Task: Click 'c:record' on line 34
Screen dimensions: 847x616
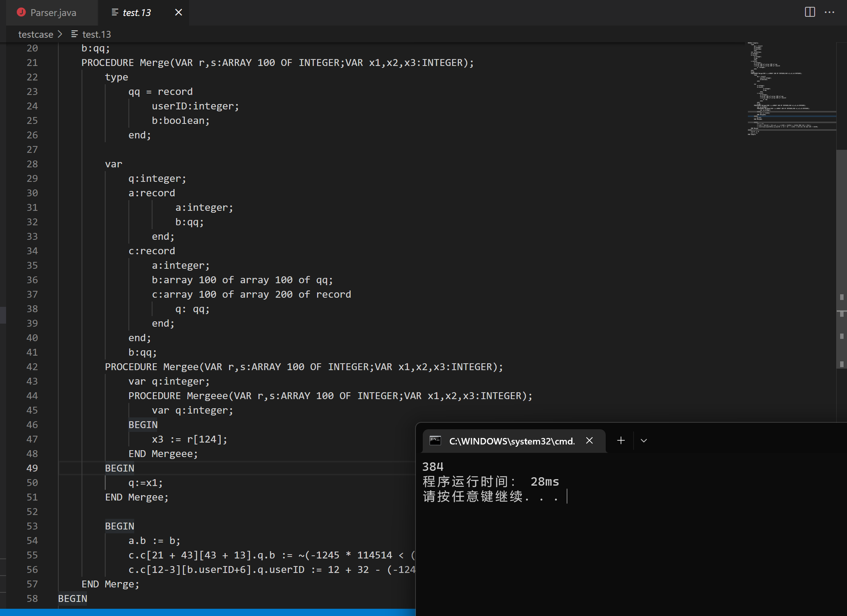Action: [152, 251]
